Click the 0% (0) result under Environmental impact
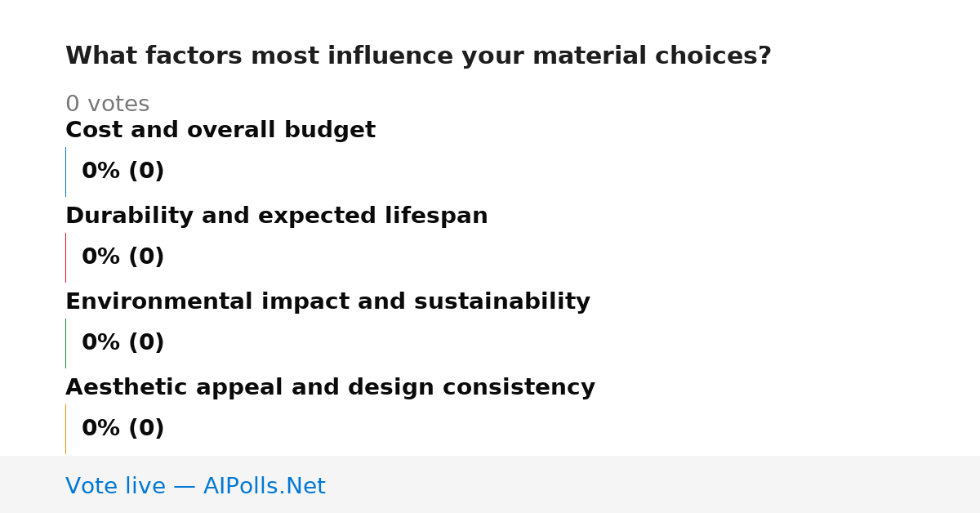The image size is (980, 513). (x=122, y=343)
